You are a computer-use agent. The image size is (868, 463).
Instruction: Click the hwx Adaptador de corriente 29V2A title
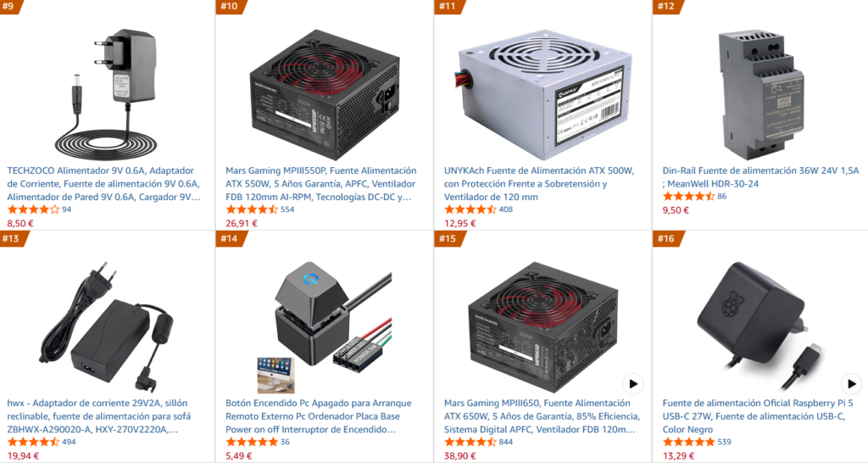point(99,416)
